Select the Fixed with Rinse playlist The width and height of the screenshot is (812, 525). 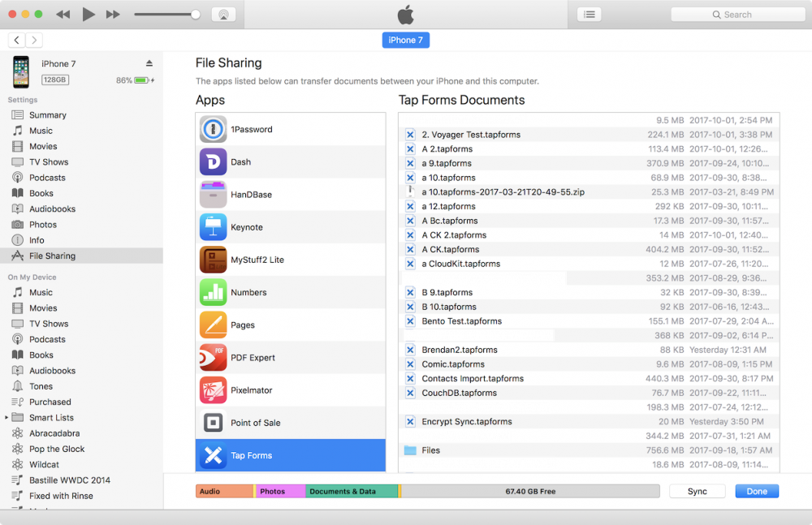tap(81, 496)
